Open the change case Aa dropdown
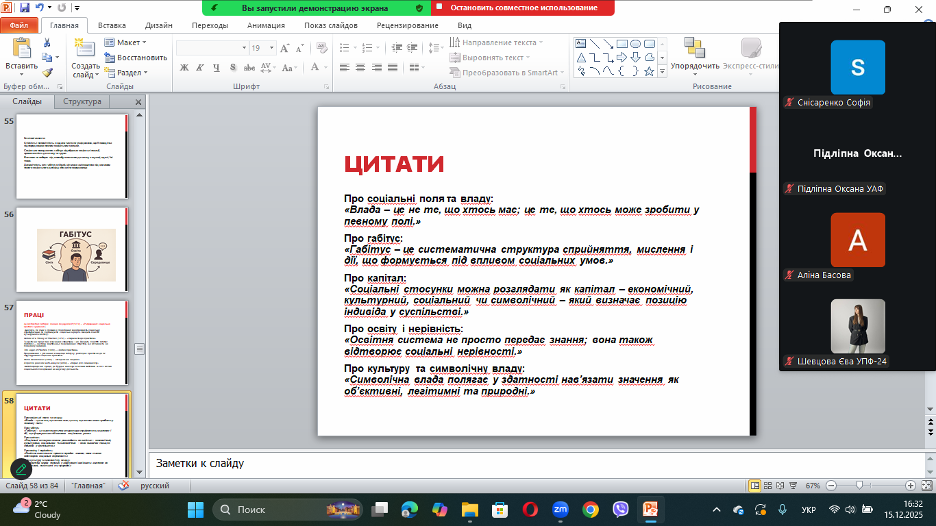 (x=289, y=67)
